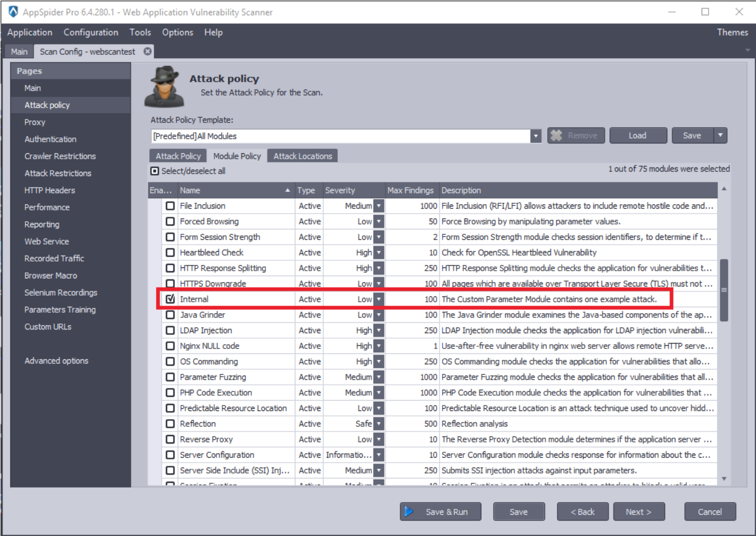Open the Tools menu
Screen dimensions: 756x536
[140, 32]
